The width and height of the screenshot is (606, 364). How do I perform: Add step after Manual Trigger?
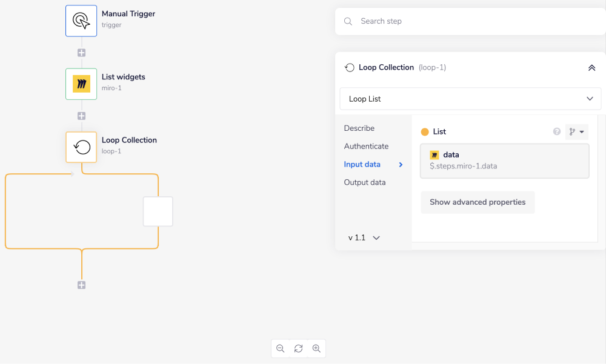[x=81, y=53]
